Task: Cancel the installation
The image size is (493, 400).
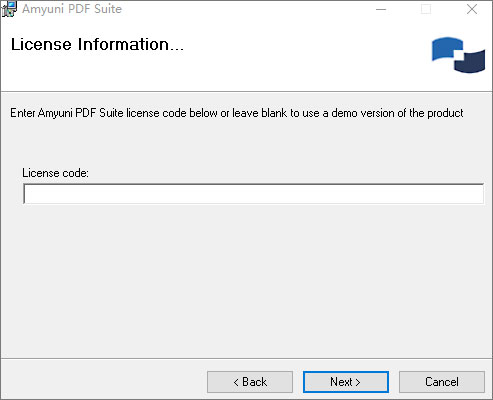Action: (442, 382)
